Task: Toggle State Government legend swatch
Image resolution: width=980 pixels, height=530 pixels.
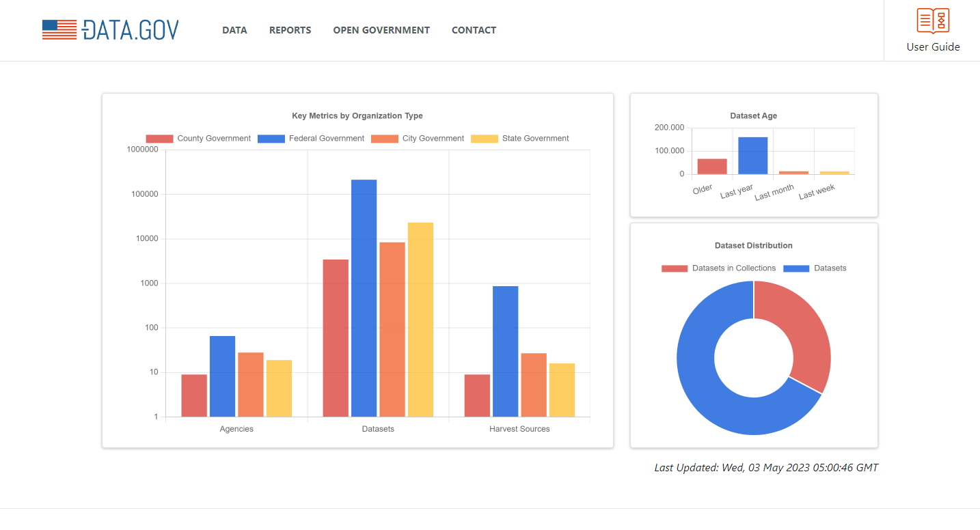Action: coord(485,139)
